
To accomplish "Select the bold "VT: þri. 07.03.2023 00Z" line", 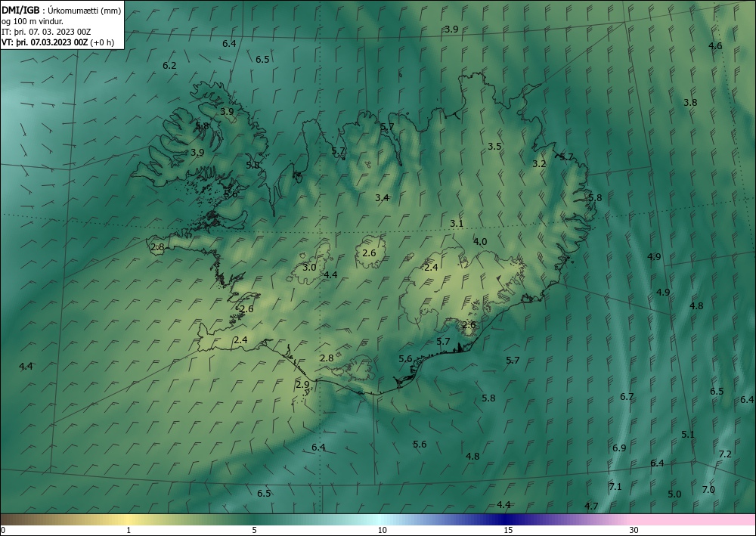I will [x=45, y=42].
